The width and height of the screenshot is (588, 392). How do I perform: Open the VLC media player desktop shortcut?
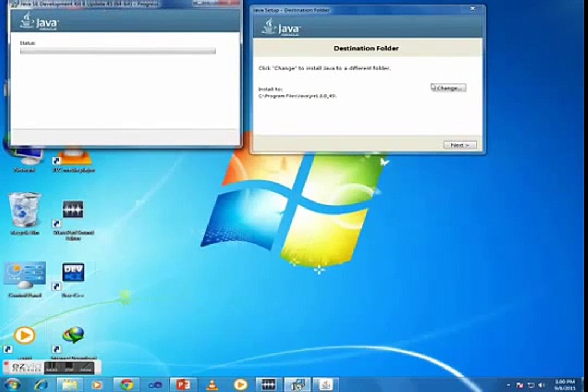[73, 160]
